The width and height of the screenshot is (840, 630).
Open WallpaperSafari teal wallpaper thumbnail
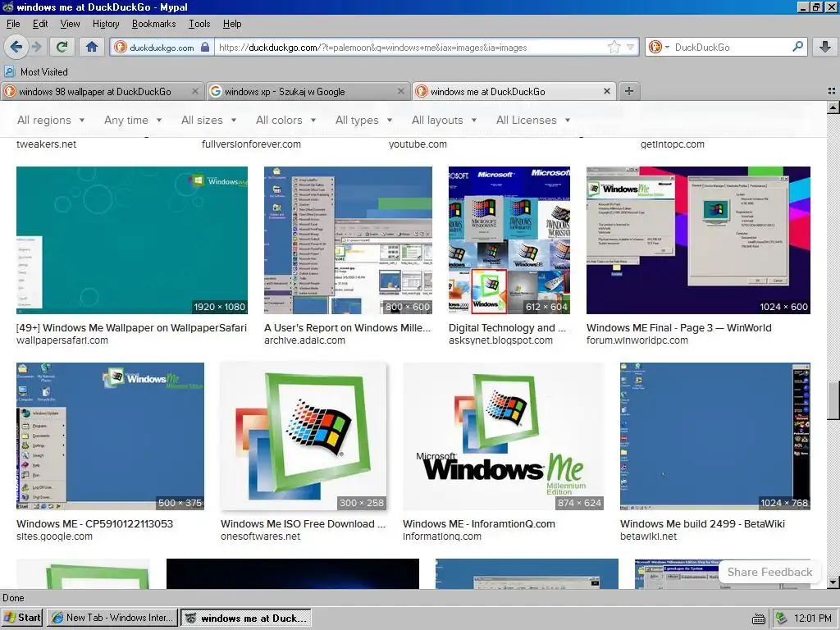132,240
